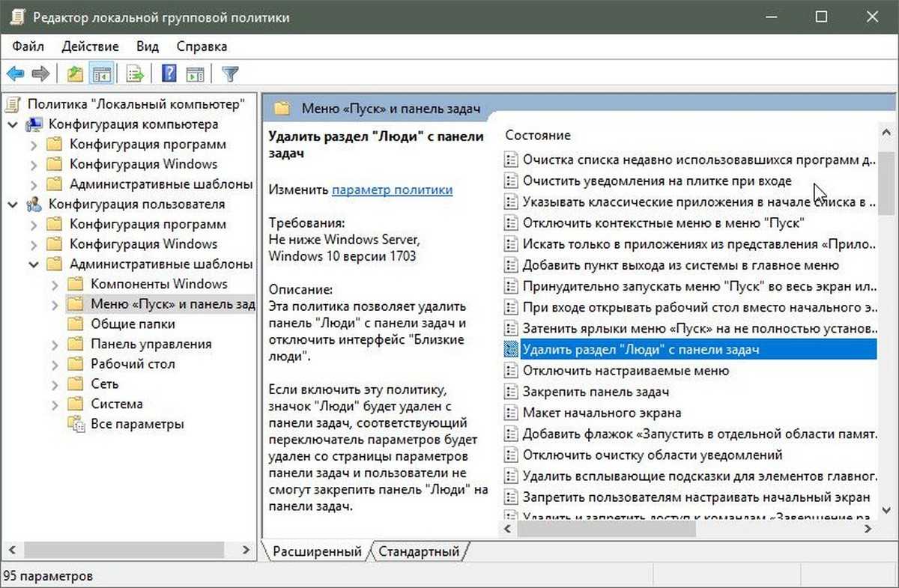Expand the Компоненты Windows folder
The height and width of the screenshot is (588, 899).
(x=54, y=285)
